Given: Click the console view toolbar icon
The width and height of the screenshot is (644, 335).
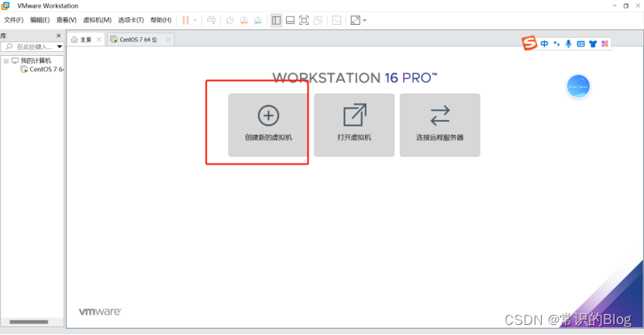Looking at the screenshot, I should (336, 20).
